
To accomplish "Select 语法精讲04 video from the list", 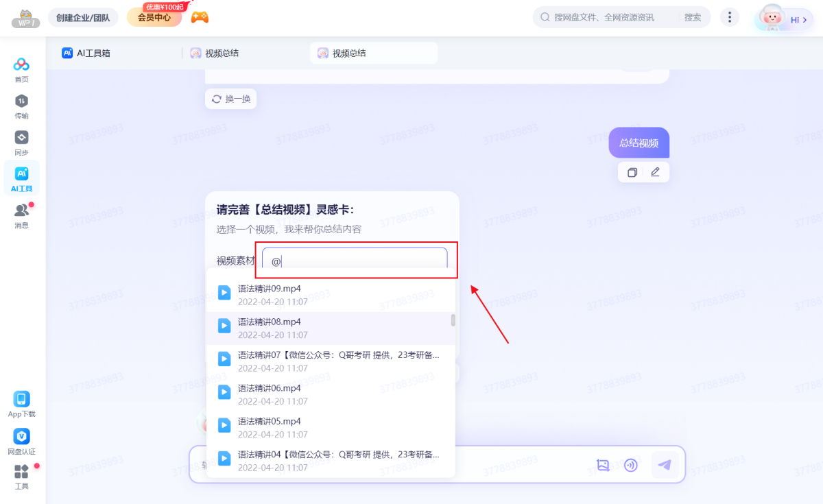I will (331, 460).
